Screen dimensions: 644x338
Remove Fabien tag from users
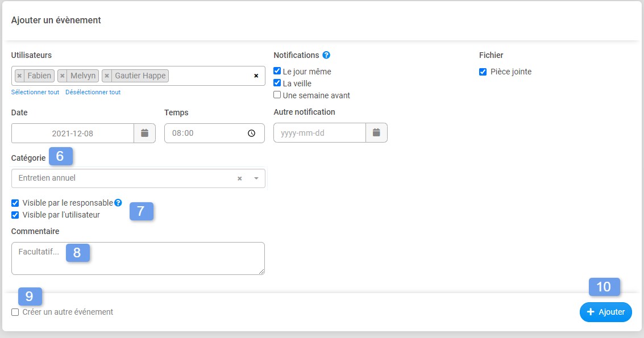[19, 76]
